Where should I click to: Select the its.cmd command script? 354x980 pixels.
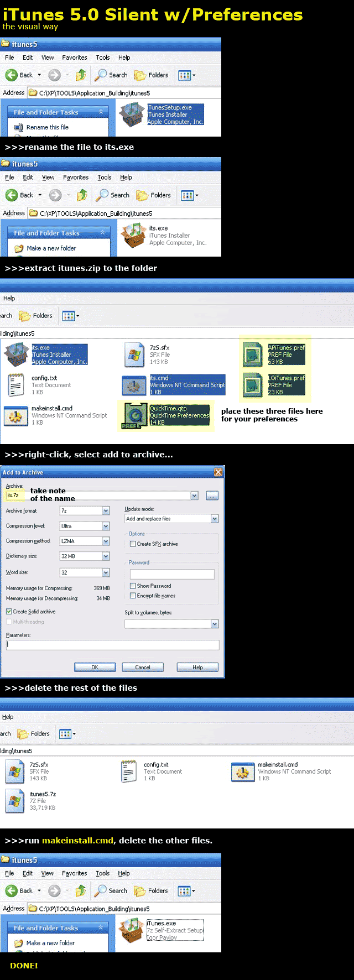(x=174, y=385)
